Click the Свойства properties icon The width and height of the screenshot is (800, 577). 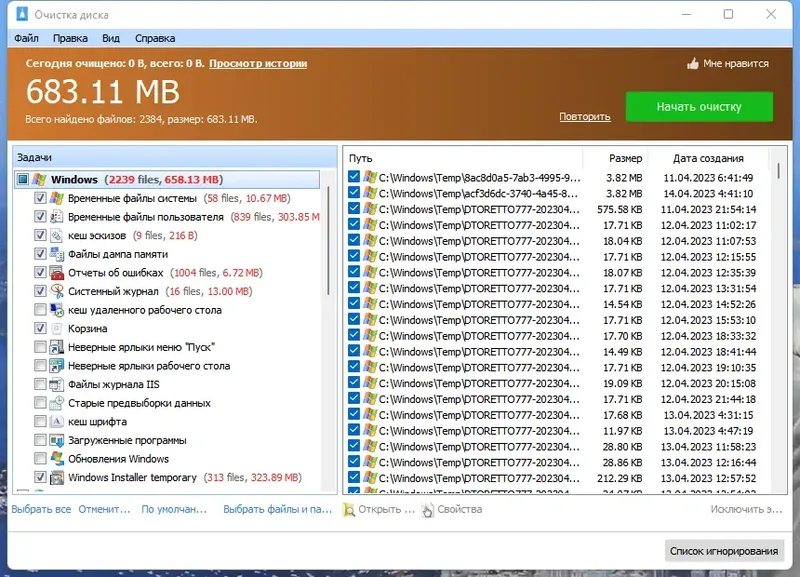[428, 509]
